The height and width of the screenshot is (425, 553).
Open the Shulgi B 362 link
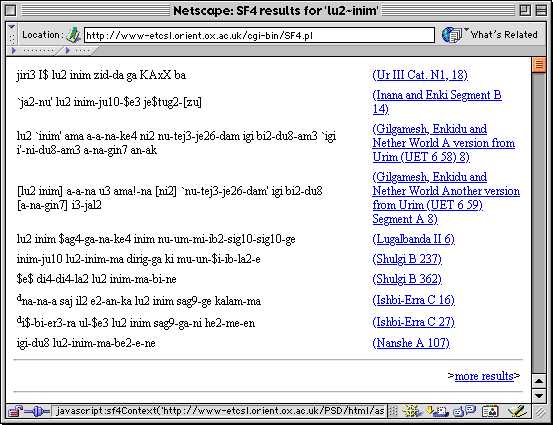(407, 279)
